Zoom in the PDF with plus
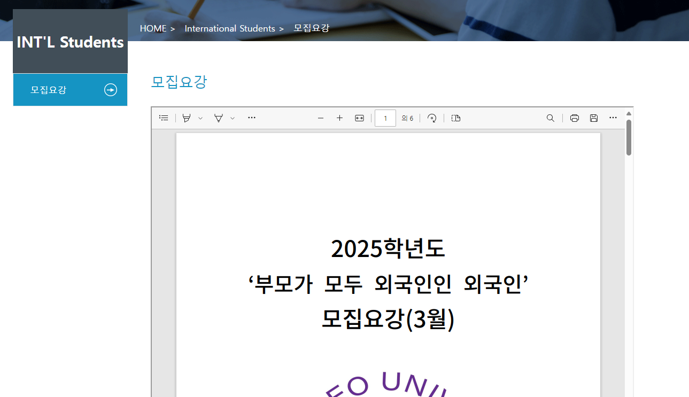The height and width of the screenshot is (397, 689). pos(340,118)
